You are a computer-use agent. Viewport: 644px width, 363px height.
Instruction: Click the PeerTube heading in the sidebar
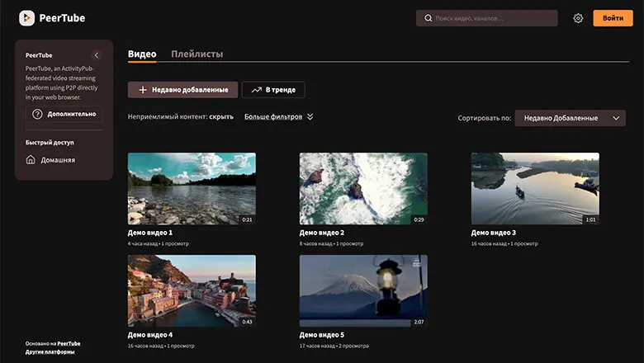(39, 55)
